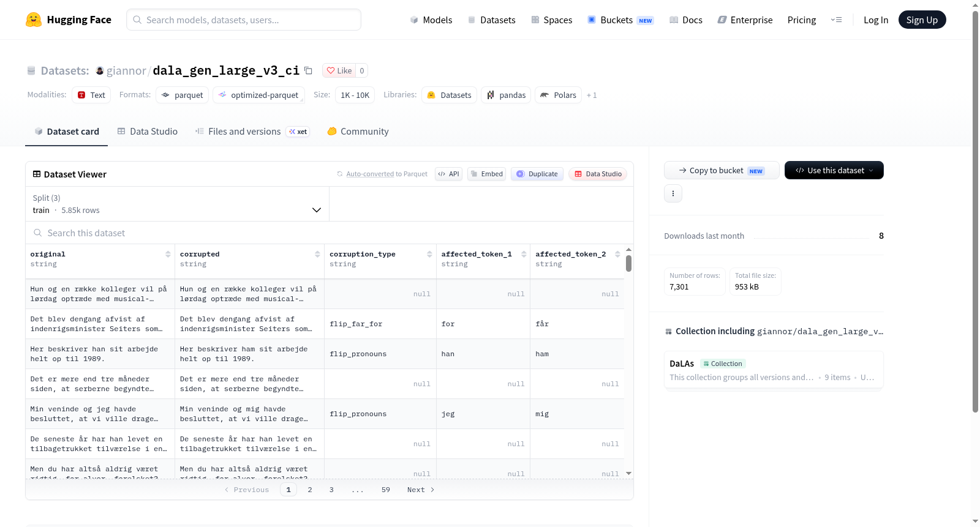
Task: Switch to the Dataset card tab
Action: click(x=66, y=131)
